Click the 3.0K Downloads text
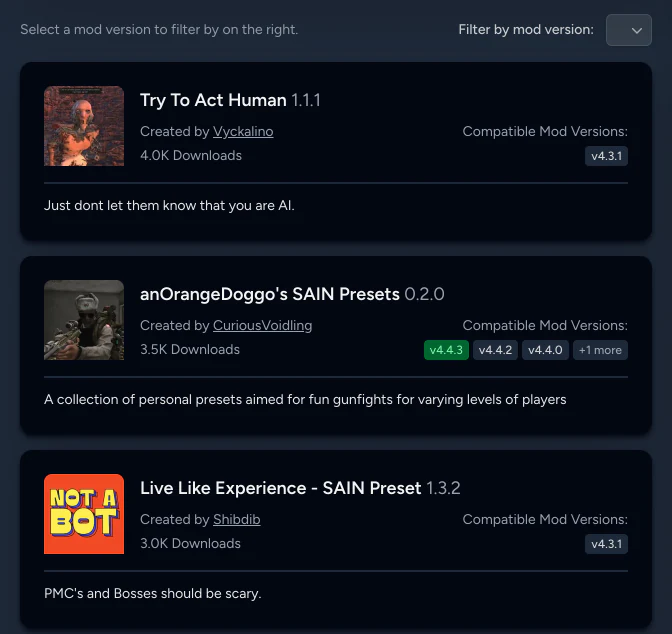The height and width of the screenshot is (634, 672). (190, 543)
